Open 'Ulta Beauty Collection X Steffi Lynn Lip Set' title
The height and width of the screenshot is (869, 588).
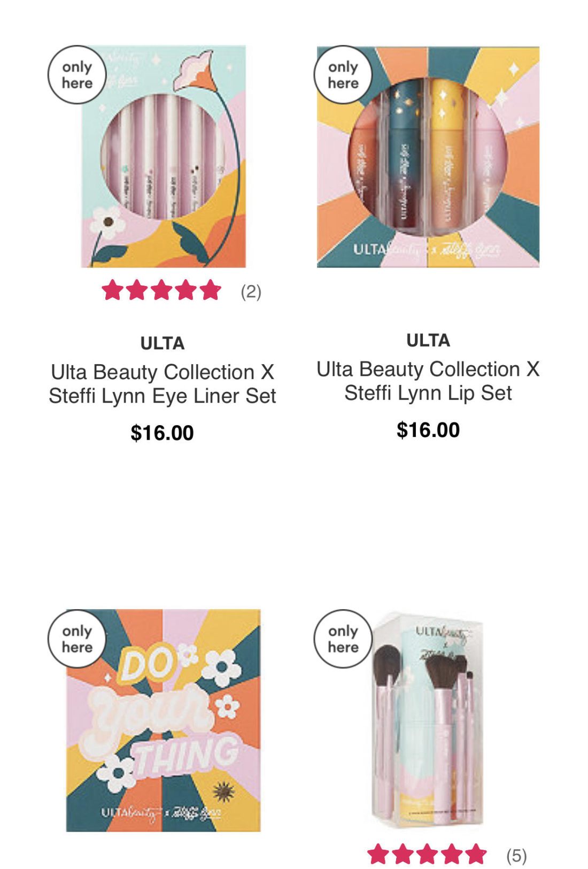428,381
